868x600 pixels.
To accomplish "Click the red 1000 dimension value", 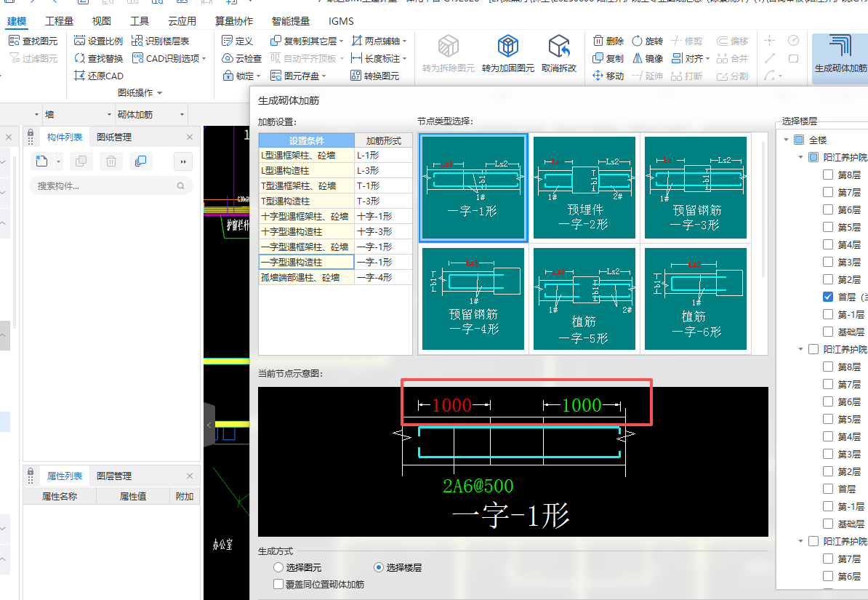I will click(451, 406).
